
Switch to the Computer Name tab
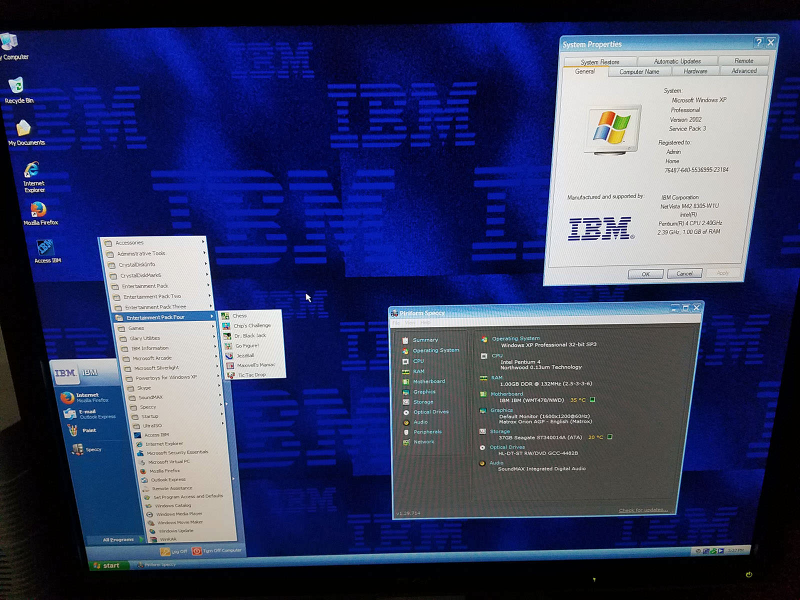[639, 72]
